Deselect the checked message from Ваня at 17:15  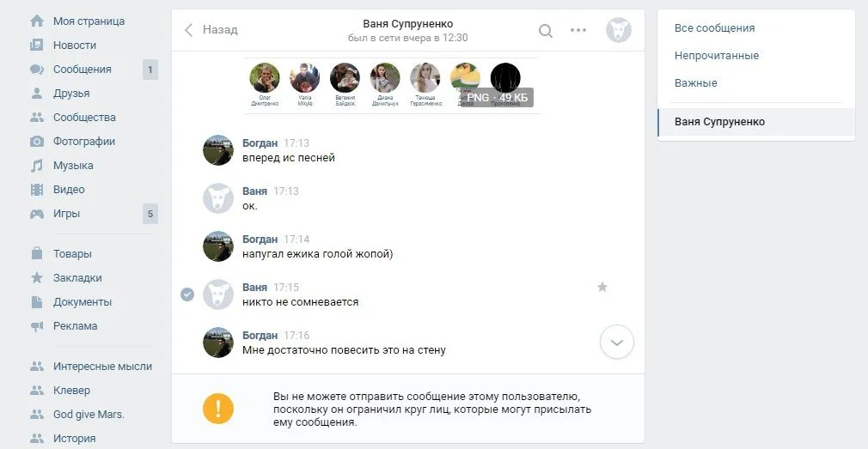click(187, 294)
